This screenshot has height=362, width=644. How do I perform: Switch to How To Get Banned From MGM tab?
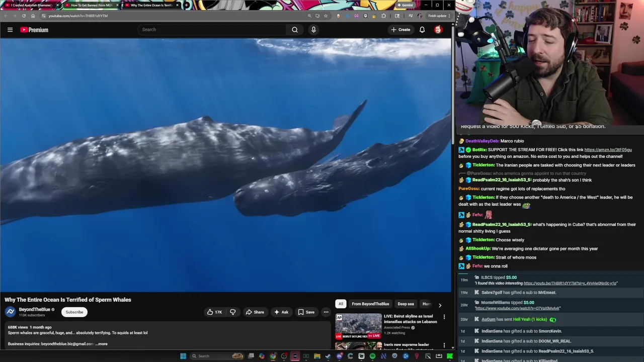tap(91, 5)
